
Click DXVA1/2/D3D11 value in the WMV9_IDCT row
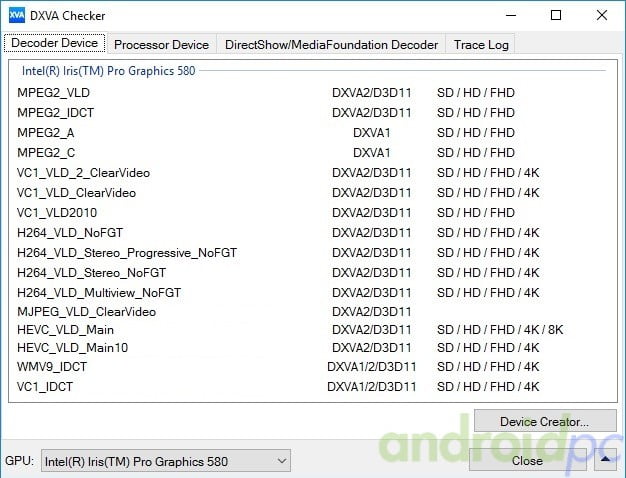click(371, 367)
